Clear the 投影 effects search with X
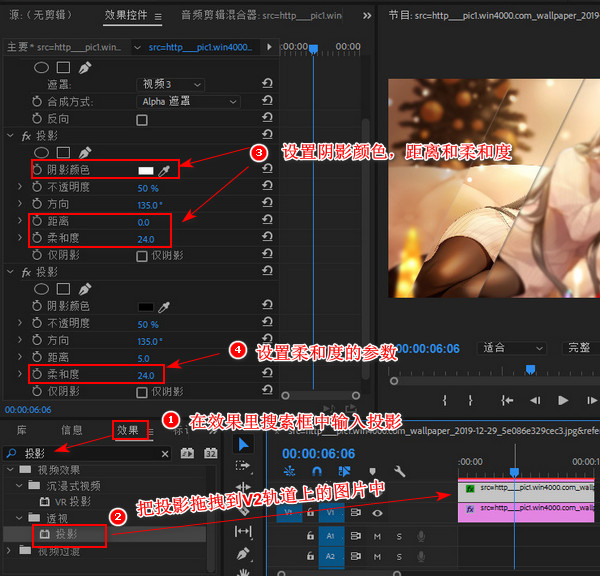This screenshot has height=576, width=600. point(165,454)
